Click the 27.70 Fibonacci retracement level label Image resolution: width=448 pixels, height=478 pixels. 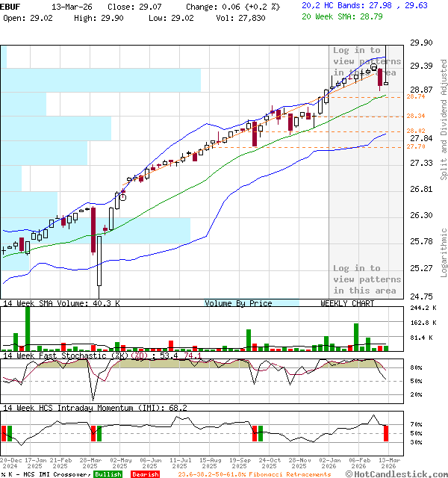[x=415, y=146]
